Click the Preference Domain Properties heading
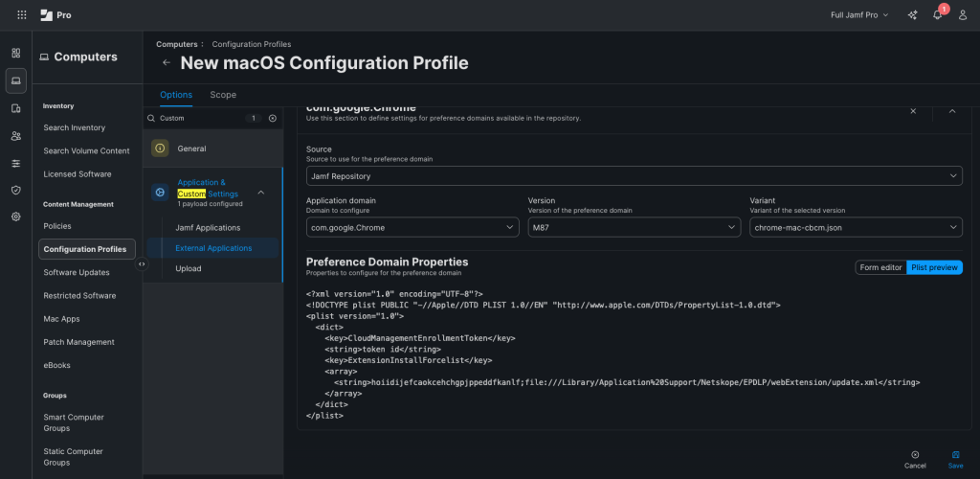 coord(387,262)
